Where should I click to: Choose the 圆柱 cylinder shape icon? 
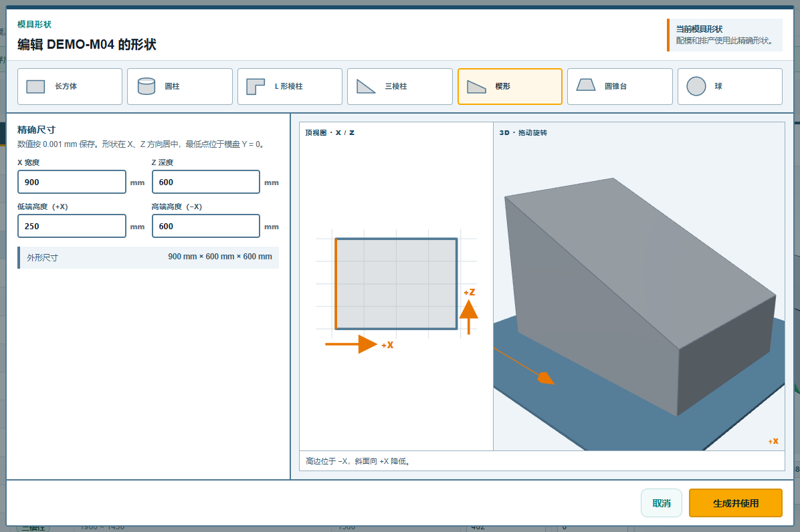pos(146,87)
